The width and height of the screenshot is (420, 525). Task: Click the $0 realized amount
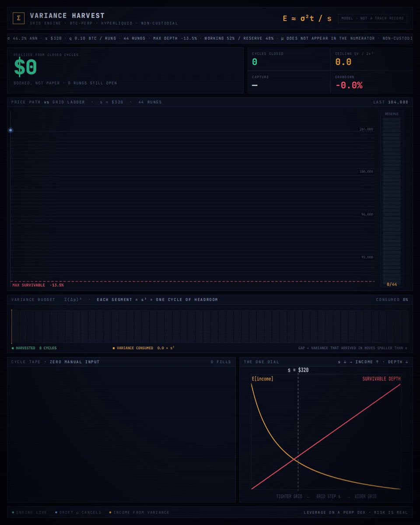25,67
